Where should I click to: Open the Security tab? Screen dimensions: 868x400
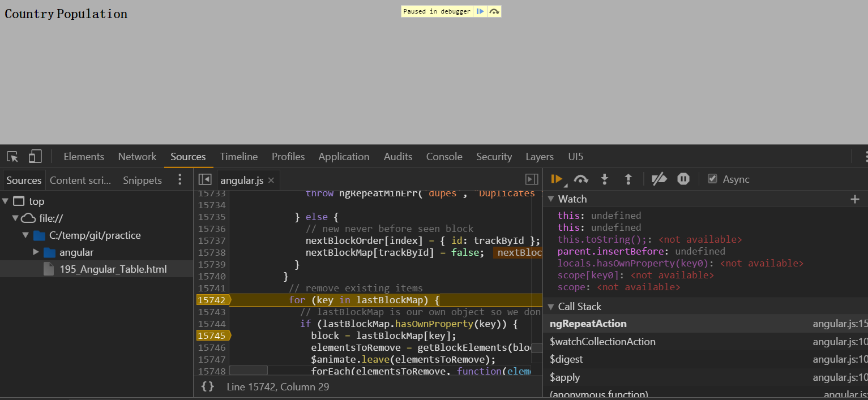click(494, 157)
